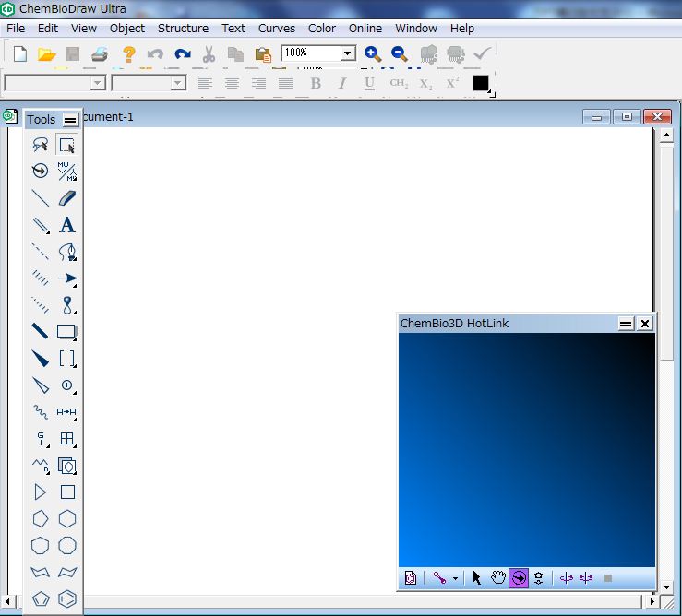Viewport: 682px width, 616px height.
Task: Choose the Chemical Symbols tool
Action: click(67, 385)
